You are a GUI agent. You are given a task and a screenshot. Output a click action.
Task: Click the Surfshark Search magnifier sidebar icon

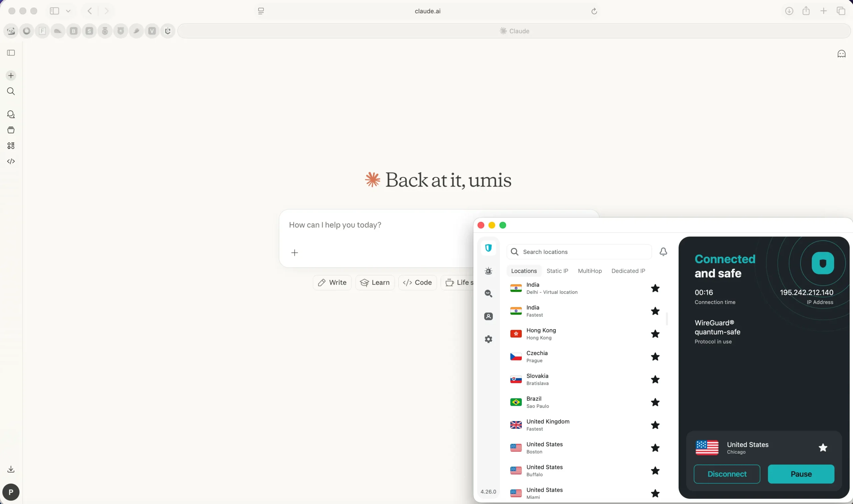(x=488, y=293)
